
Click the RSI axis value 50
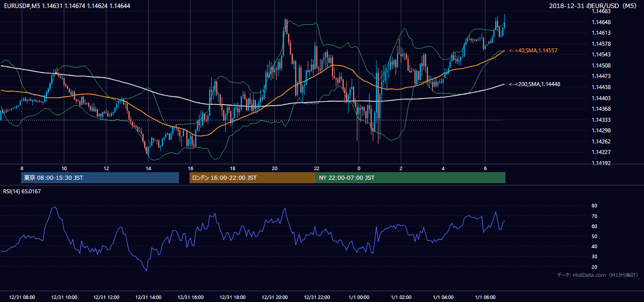click(594, 236)
